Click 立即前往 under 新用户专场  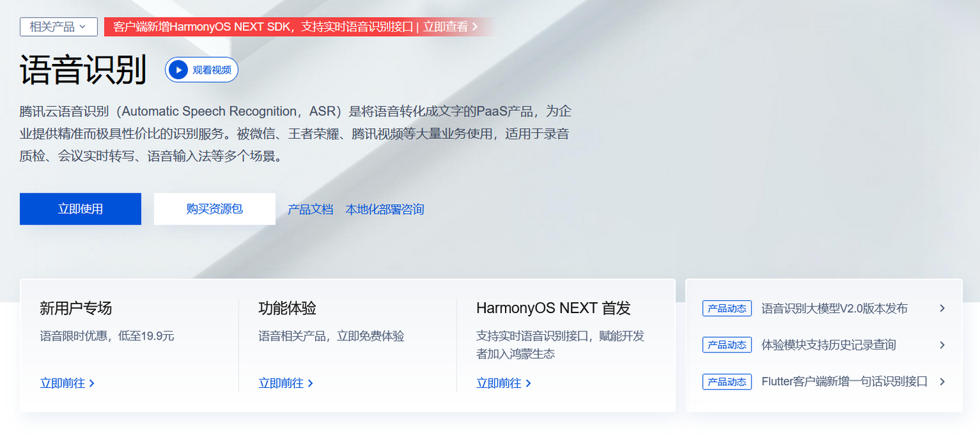tap(67, 383)
